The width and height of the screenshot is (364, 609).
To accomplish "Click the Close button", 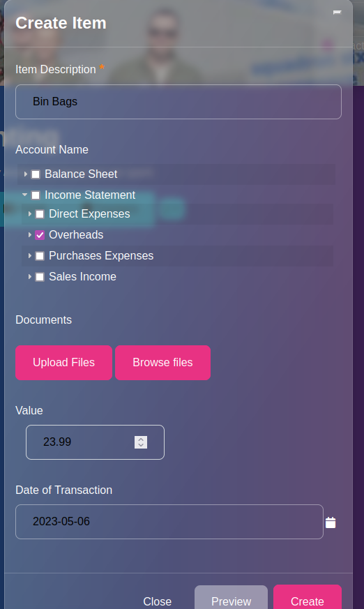I will (157, 601).
